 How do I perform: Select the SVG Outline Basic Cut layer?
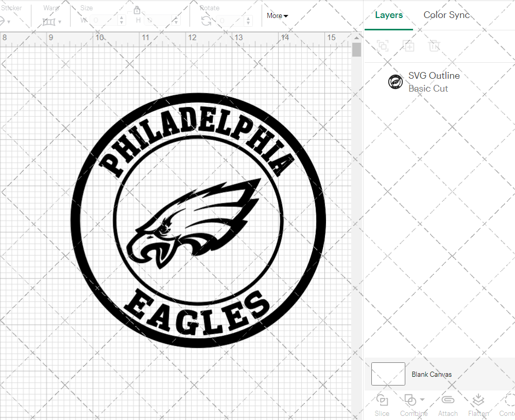434,81
